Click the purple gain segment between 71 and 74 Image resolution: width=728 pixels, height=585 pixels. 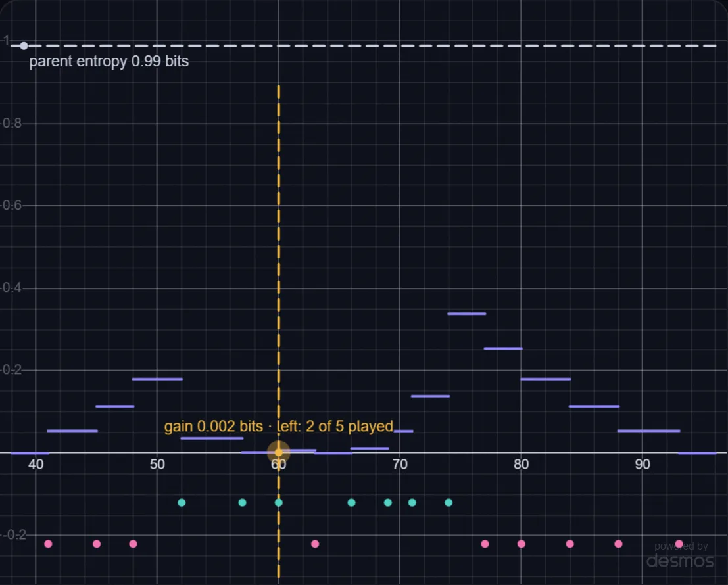pyautogui.click(x=430, y=396)
